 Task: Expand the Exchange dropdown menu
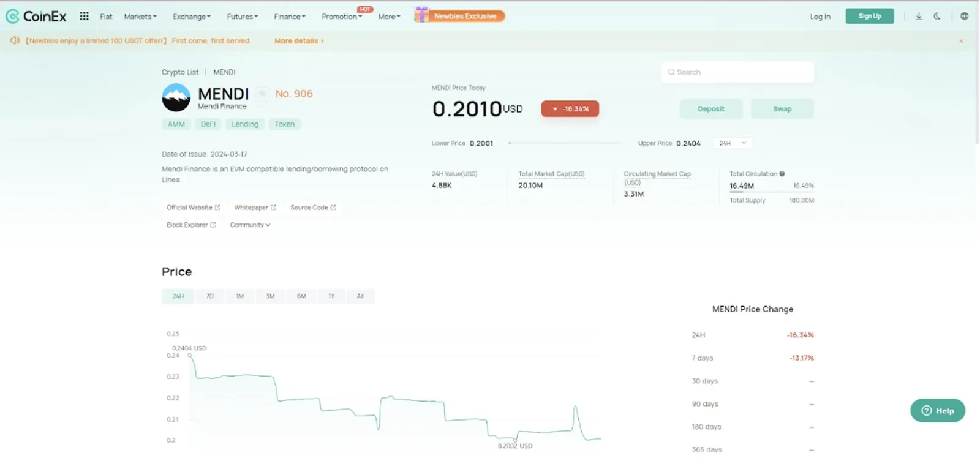click(x=192, y=17)
